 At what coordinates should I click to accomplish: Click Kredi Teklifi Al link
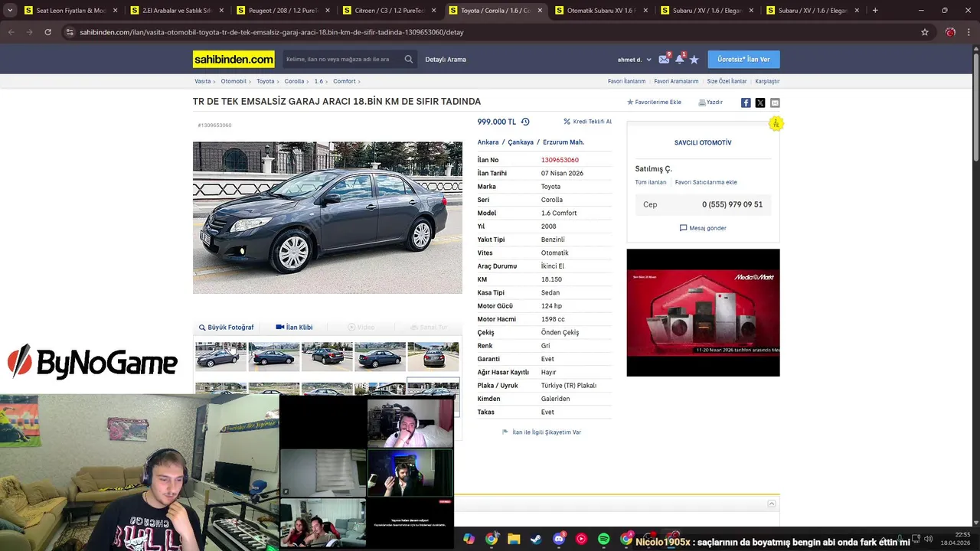pos(587,122)
